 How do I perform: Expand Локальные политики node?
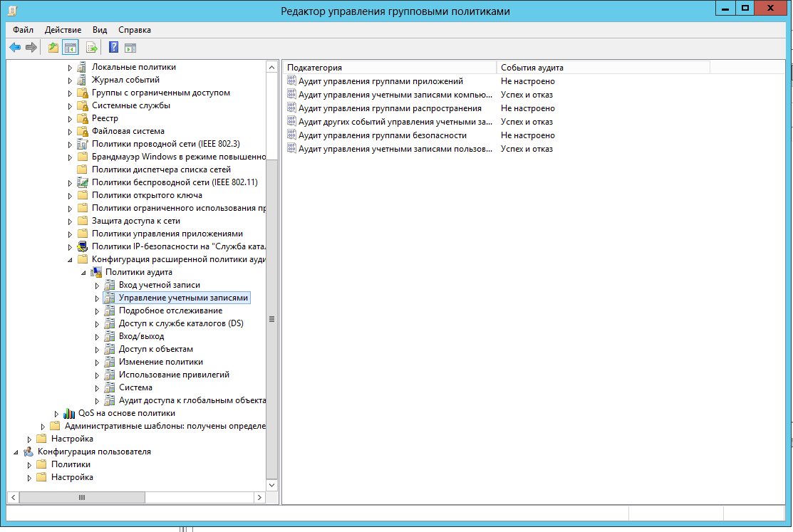coord(70,67)
